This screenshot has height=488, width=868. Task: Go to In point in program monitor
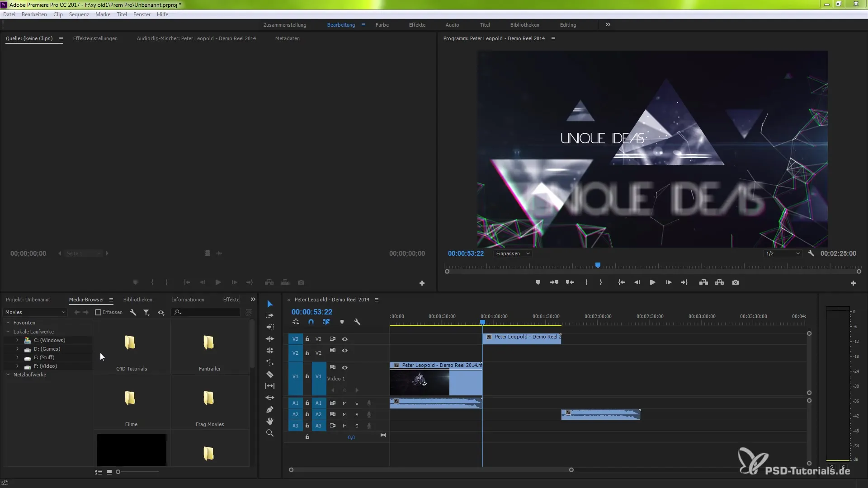tap(622, 282)
